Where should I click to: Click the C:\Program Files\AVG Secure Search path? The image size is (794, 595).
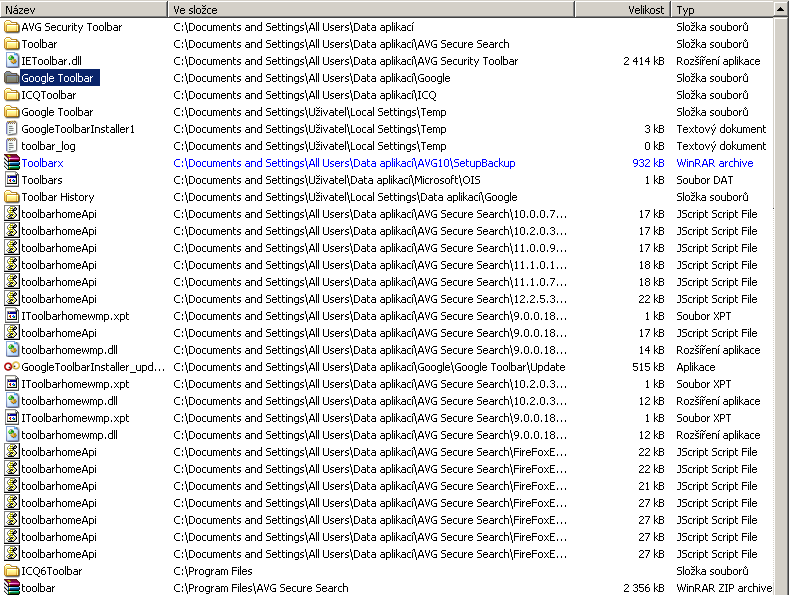pos(261,588)
